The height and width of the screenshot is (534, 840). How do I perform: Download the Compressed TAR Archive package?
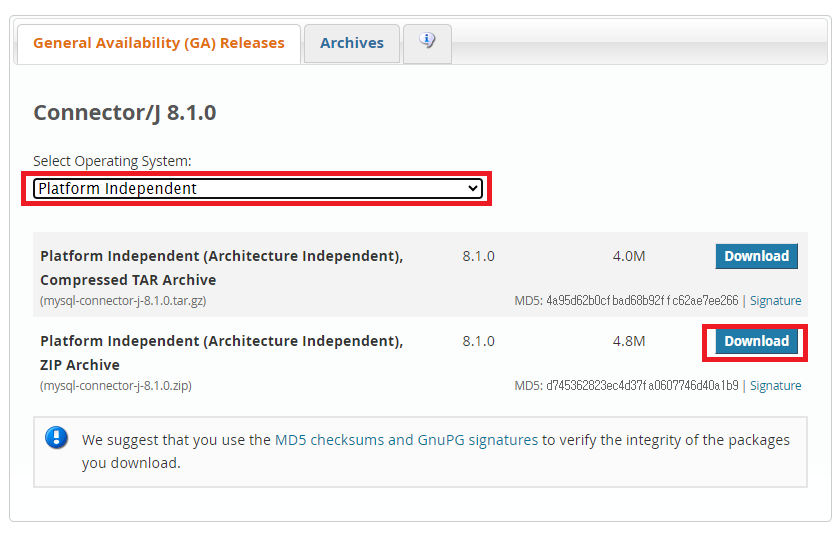(x=756, y=256)
